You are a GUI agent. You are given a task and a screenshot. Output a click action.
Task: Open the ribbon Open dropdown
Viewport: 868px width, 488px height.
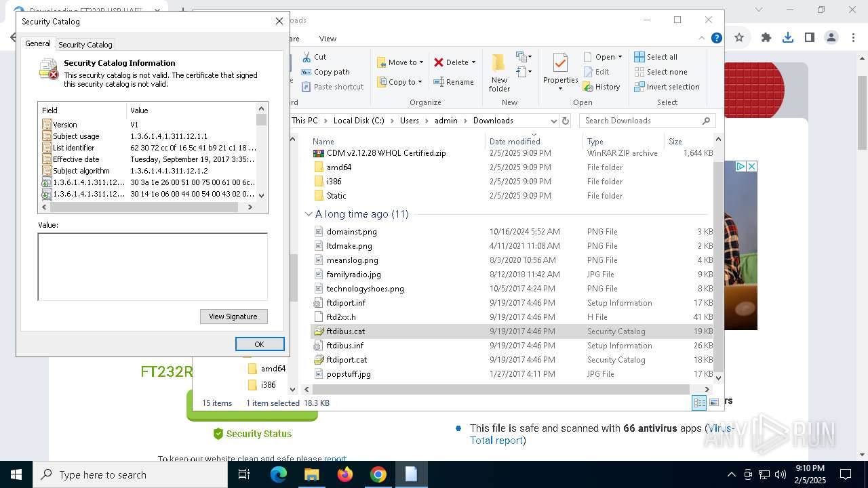coord(604,57)
